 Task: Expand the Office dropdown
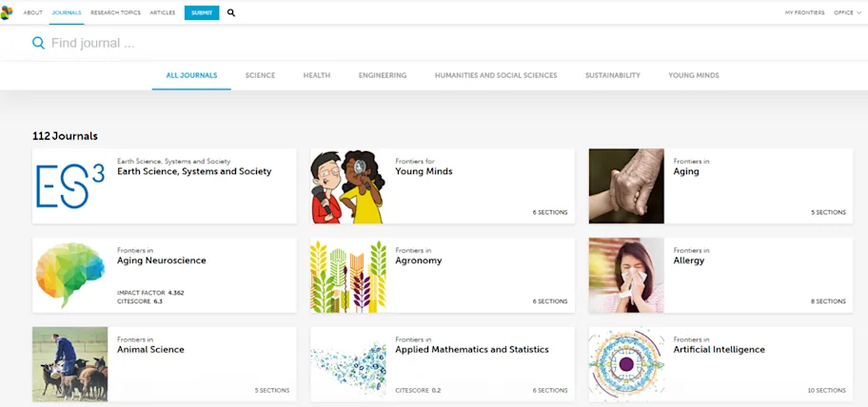coord(847,12)
